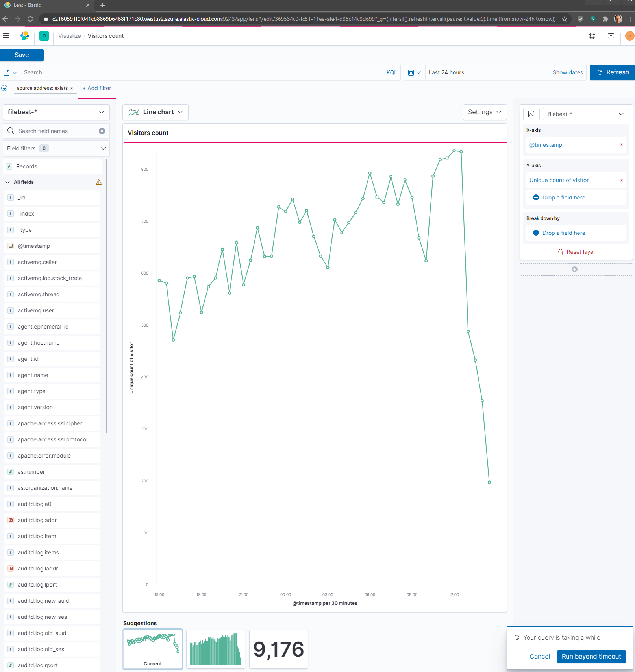Select the activemq.caller field
Screen dimensions: 635x672
pyautogui.click(x=52, y=262)
